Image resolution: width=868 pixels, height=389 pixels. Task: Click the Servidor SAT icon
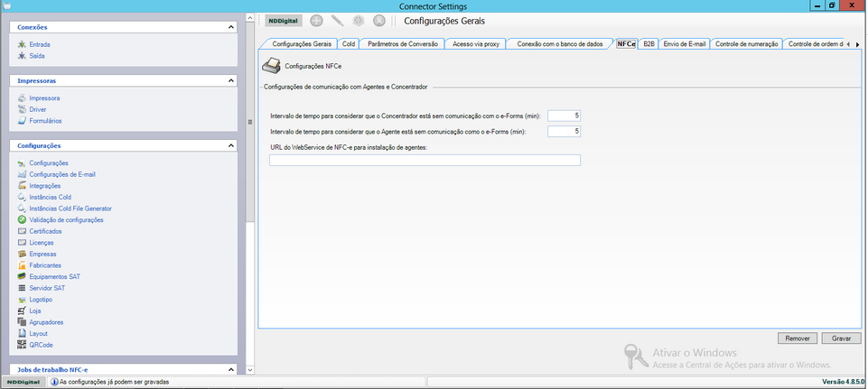tap(22, 288)
